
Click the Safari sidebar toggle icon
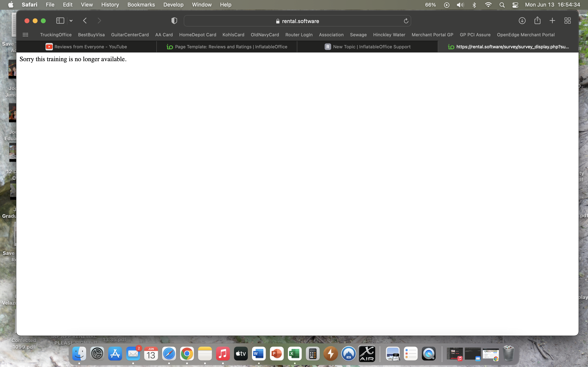(60, 21)
